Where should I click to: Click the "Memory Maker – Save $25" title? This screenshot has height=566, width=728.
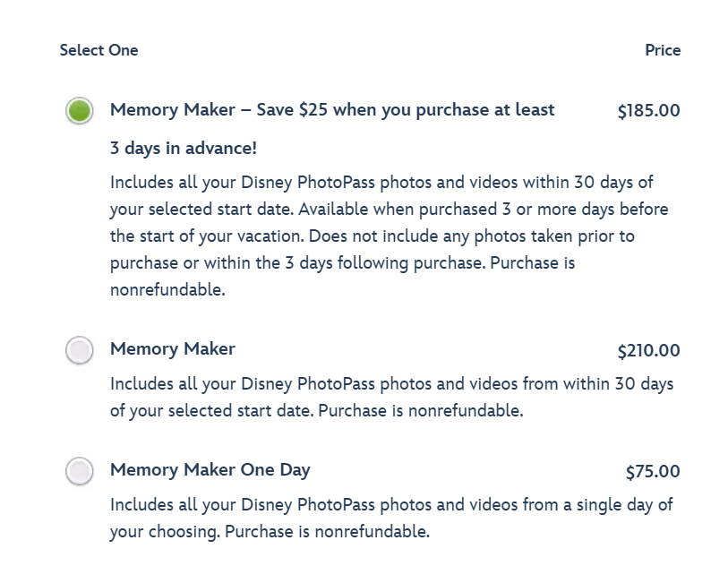coord(331,110)
